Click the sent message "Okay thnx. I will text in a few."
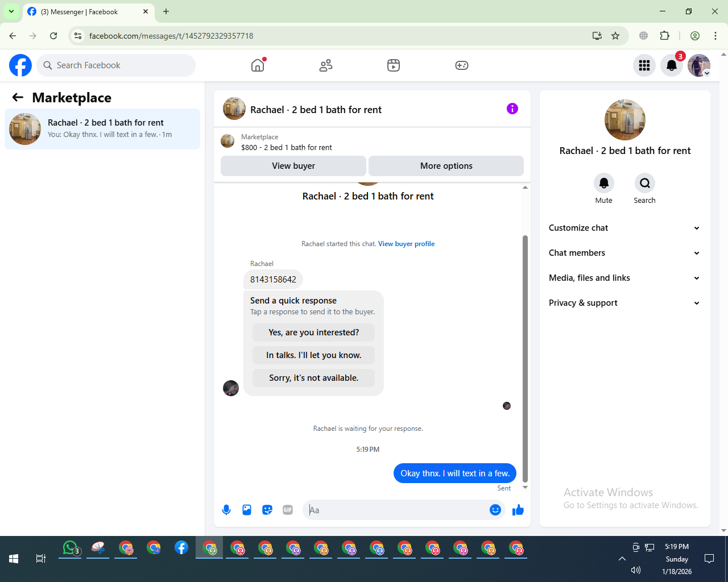This screenshot has width=728, height=582. (x=455, y=473)
